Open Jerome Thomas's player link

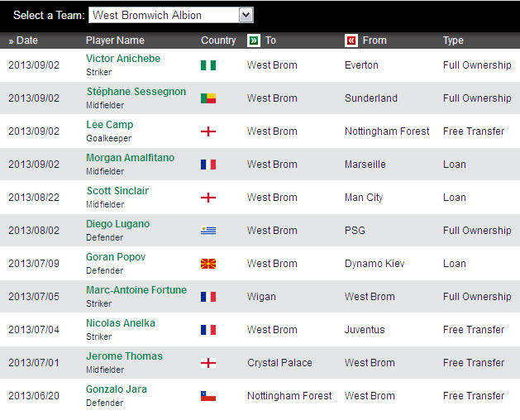click(x=124, y=356)
